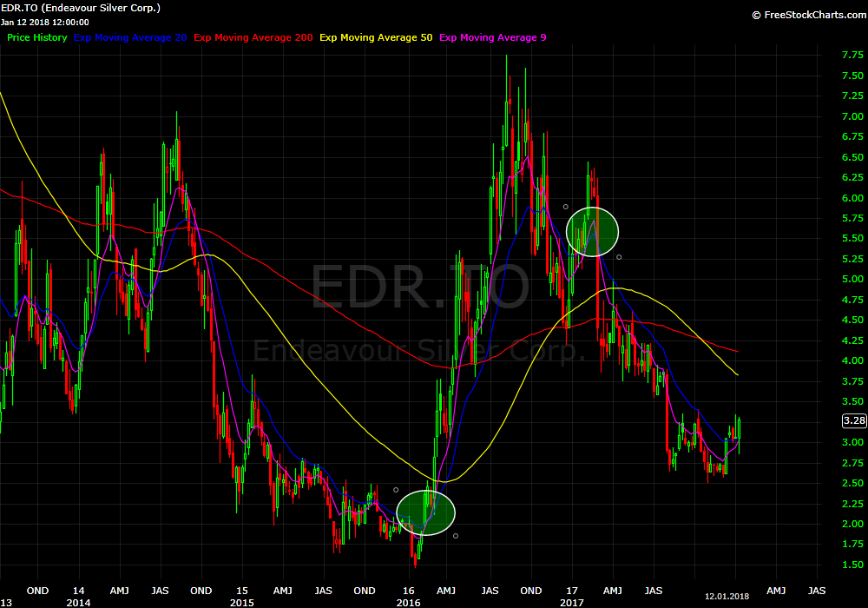Click the current price box showing 3.28
Image resolution: width=868 pixels, height=608 pixels.
[853, 421]
